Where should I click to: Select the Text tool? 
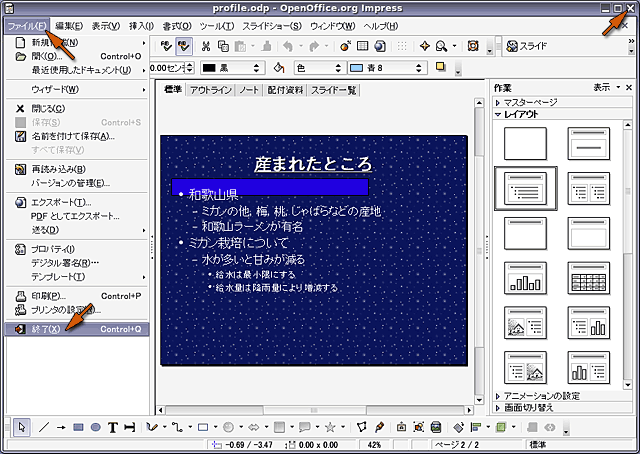pos(114,427)
